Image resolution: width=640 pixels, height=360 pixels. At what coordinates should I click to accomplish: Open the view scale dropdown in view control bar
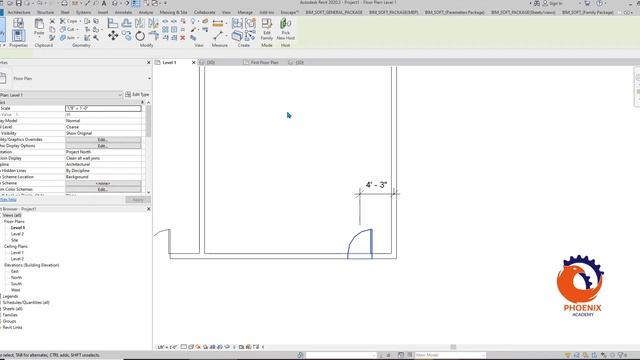(x=167, y=347)
